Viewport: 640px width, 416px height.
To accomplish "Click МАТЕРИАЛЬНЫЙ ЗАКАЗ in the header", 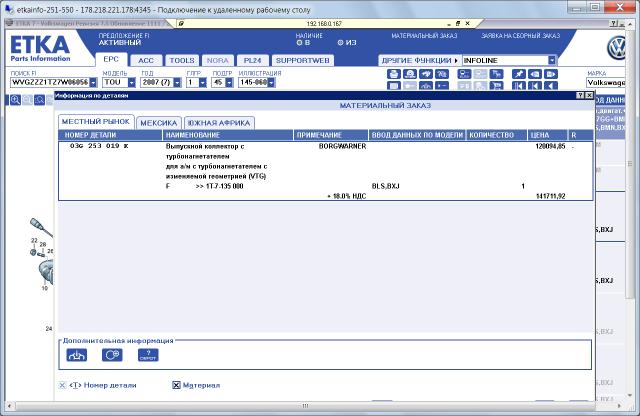I will point(424,36).
